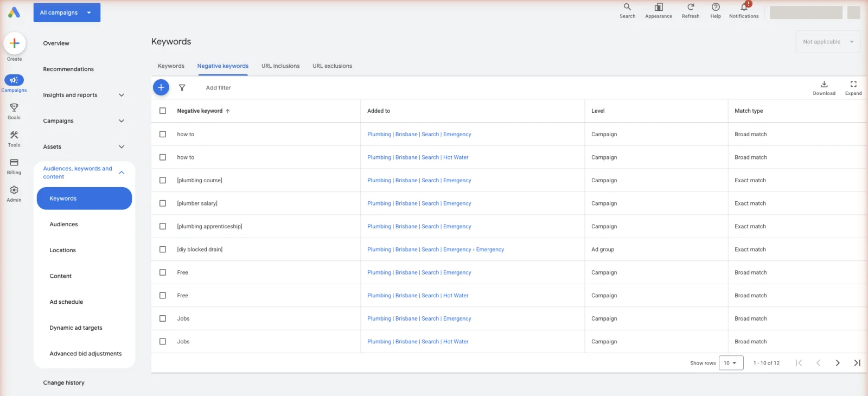Select the highlighted Keywords nav item

(x=84, y=199)
